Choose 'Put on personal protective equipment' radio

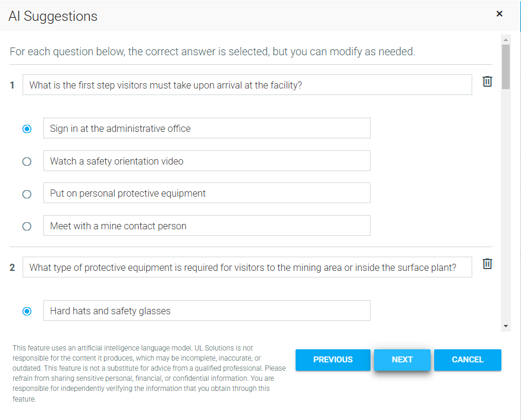click(27, 194)
